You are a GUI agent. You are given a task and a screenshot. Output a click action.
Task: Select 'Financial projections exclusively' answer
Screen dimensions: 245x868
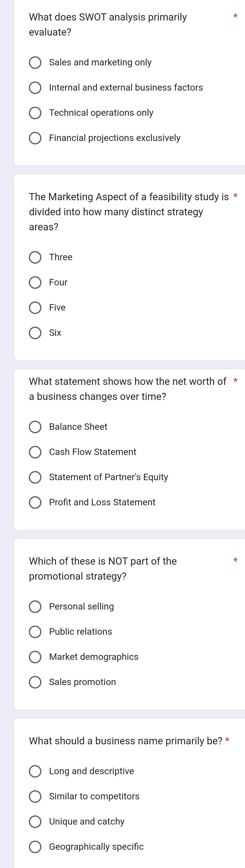(35, 138)
